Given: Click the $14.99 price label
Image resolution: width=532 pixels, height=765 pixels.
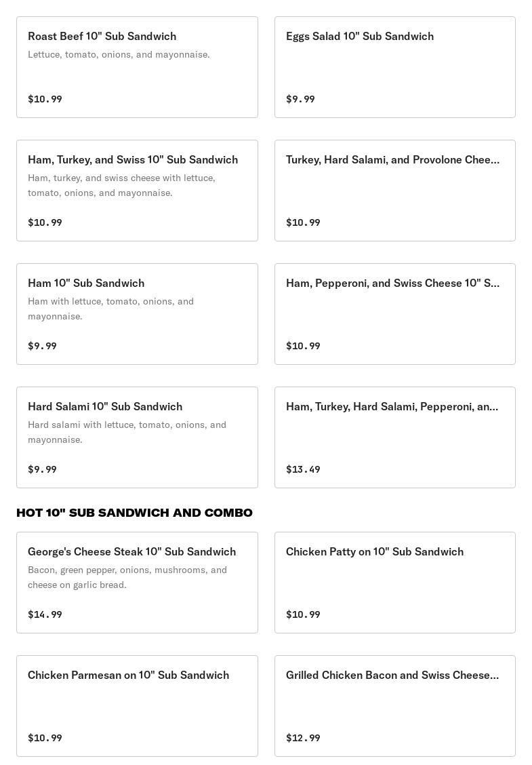Looking at the screenshot, I should pos(45,614).
